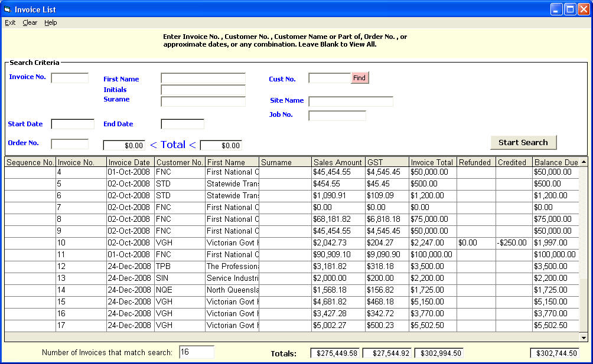Click the grid scroll up arrow

point(584,162)
